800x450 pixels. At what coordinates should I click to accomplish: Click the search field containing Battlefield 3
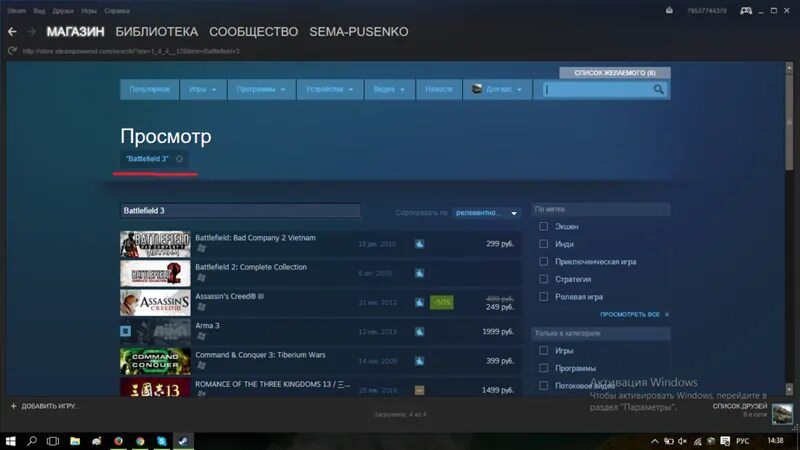pyautogui.click(x=240, y=211)
